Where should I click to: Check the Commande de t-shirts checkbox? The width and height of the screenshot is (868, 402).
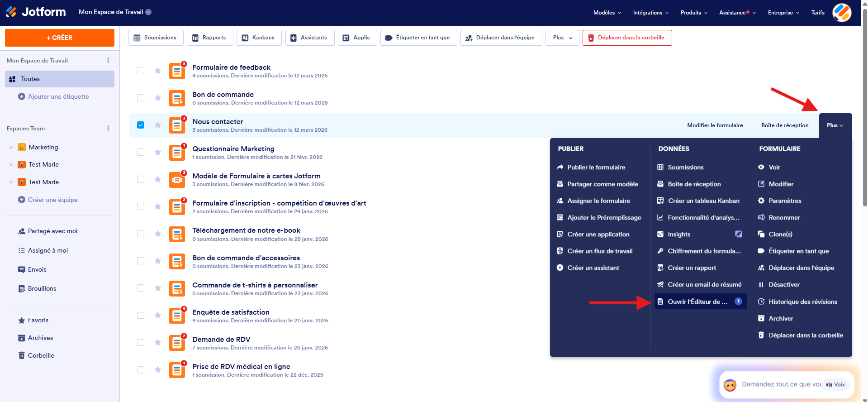coord(141,288)
